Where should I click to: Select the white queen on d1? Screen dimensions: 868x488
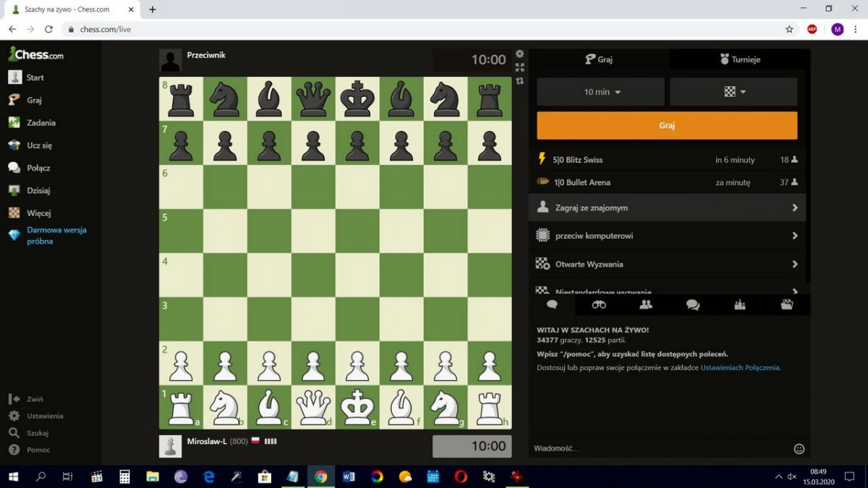point(313,407)
